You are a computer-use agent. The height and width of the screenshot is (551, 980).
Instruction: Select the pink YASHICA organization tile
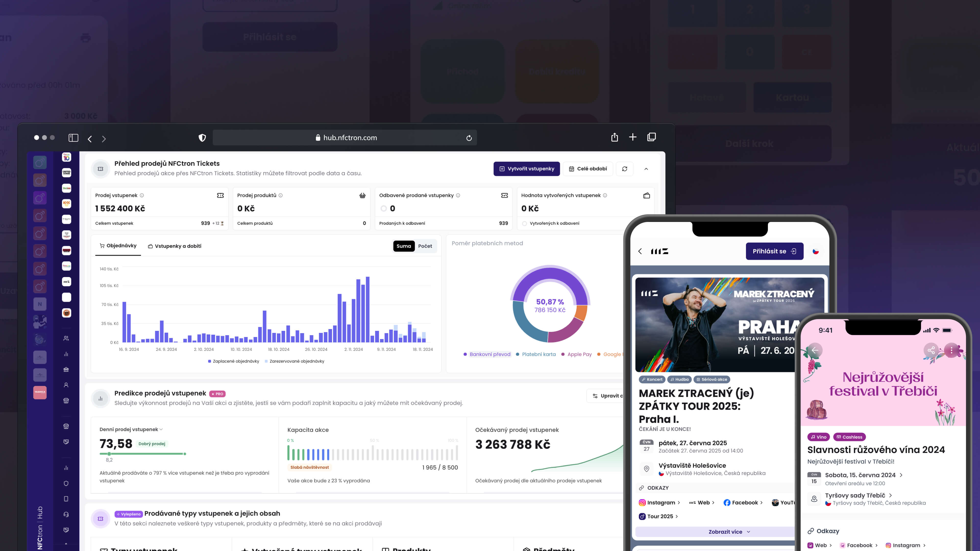(40, 392)
